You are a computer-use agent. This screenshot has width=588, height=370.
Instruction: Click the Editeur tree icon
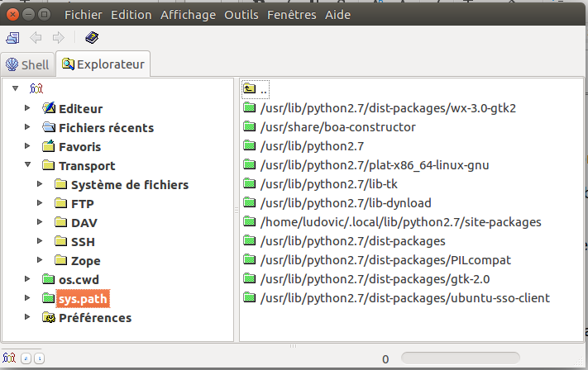pos(49,108)
